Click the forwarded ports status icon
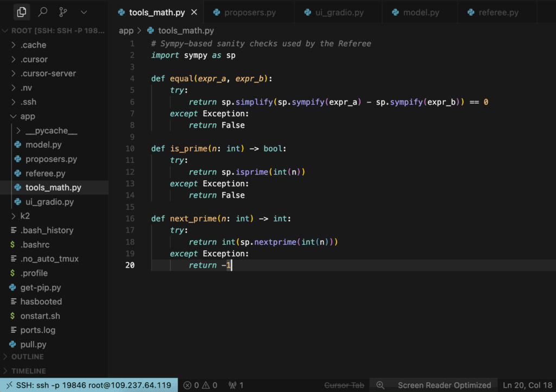The width and height of the screenshot is (556, 392). click(x=236, y=385)
